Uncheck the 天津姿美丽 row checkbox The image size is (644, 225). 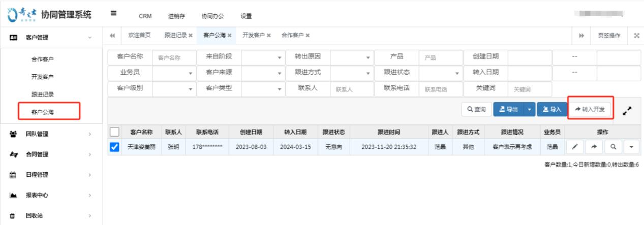[115, 146]
